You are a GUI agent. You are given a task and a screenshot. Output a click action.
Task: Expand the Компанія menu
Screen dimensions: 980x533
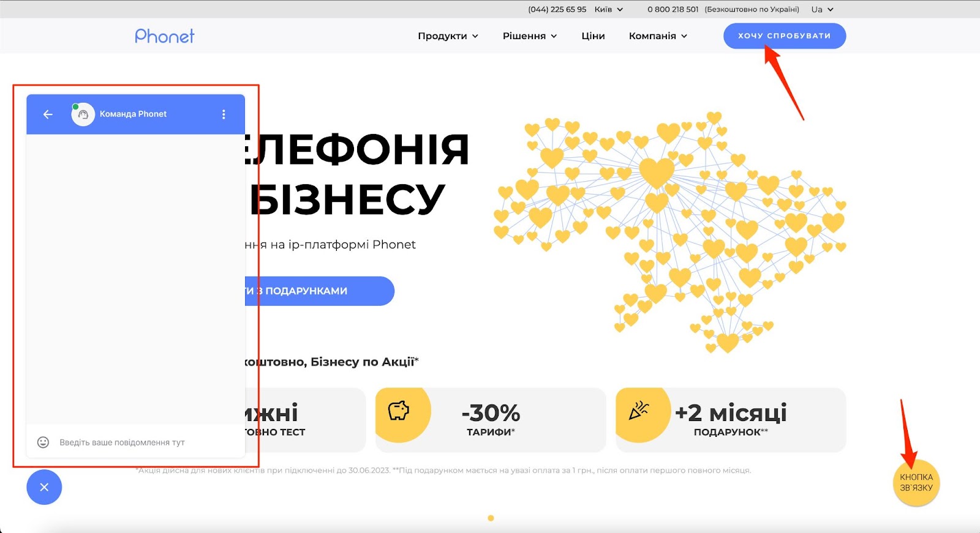click(658, 36)
